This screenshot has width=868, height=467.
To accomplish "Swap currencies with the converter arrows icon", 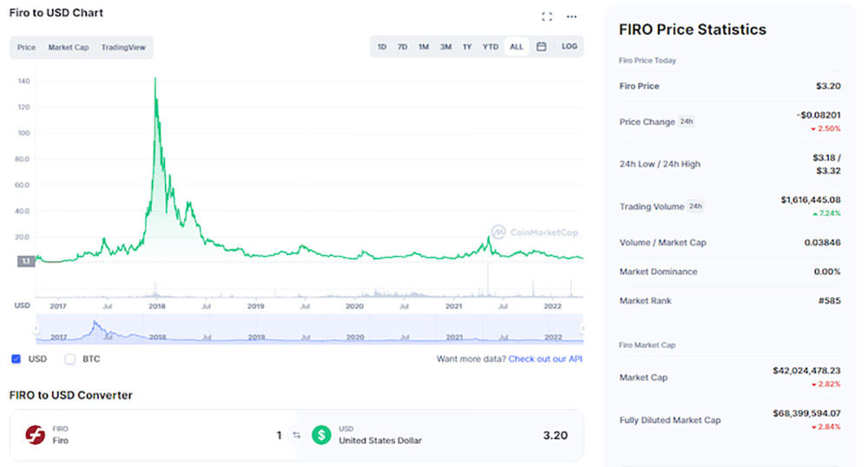I will pyautogui.click(x=297, y=436).
